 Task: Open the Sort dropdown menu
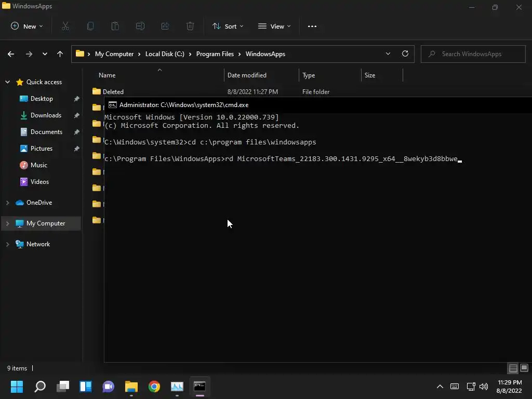[228, 26]
